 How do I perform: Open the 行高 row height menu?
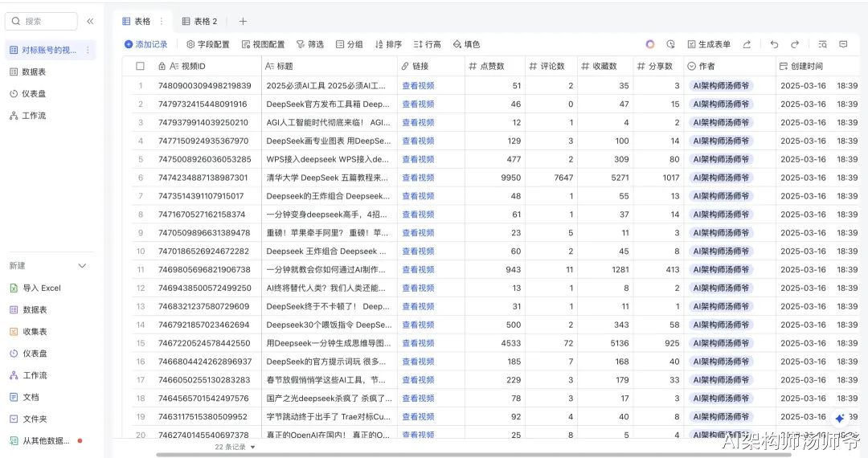427,44
